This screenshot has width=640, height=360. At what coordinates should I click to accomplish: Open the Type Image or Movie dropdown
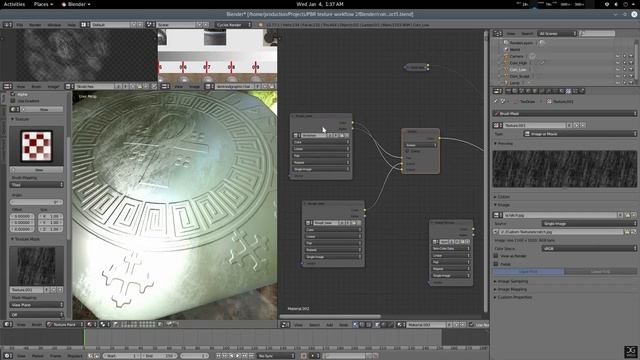tap(580, 134)
